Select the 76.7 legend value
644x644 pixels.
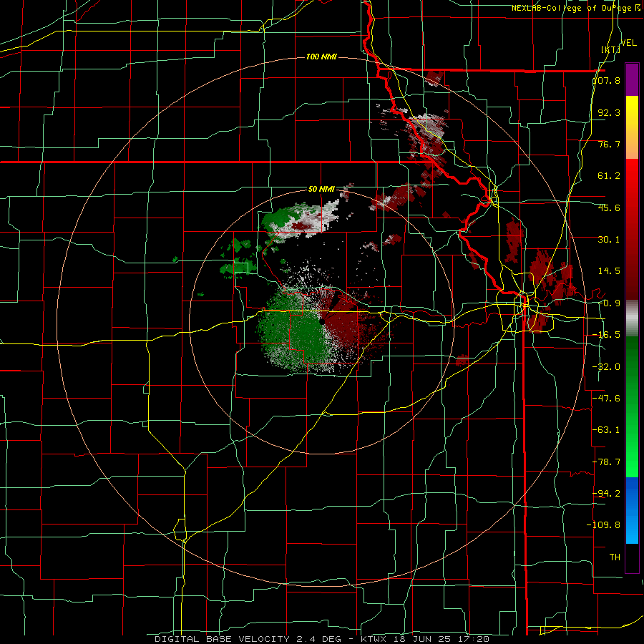click(609, 144)
